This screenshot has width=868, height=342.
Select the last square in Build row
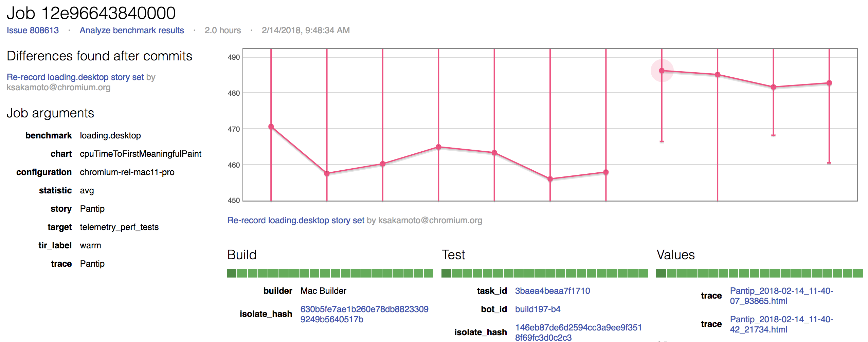click(x=429, y=273)
